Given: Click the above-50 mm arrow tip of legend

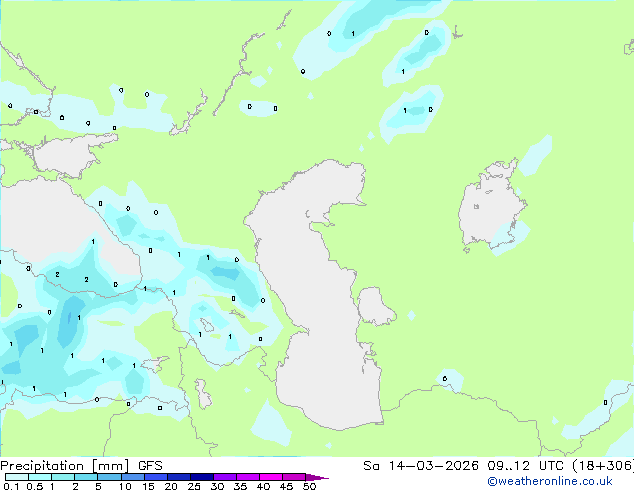Looking at the screenshot, I should [x=317, y=477].
